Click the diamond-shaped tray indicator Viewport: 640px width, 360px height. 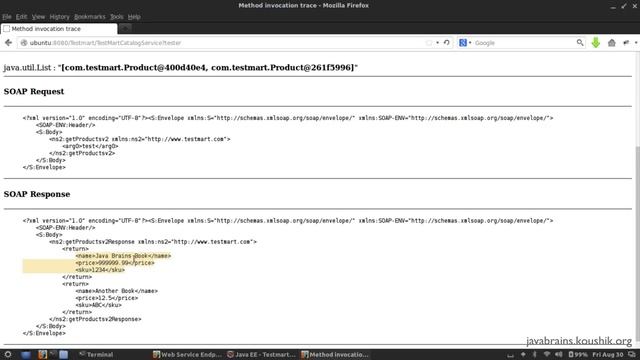pyautogui.click(x=523, y=354)
